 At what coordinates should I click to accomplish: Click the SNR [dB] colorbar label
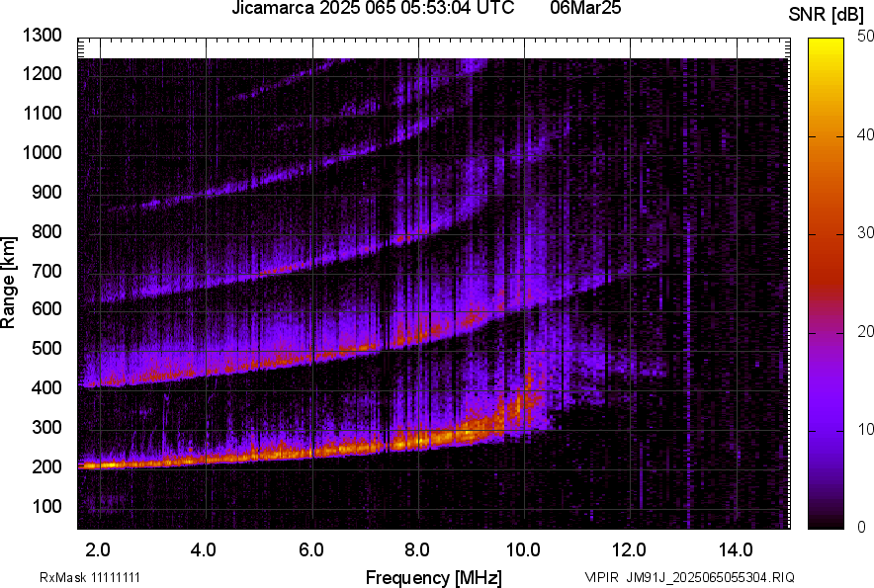point(828,14)
